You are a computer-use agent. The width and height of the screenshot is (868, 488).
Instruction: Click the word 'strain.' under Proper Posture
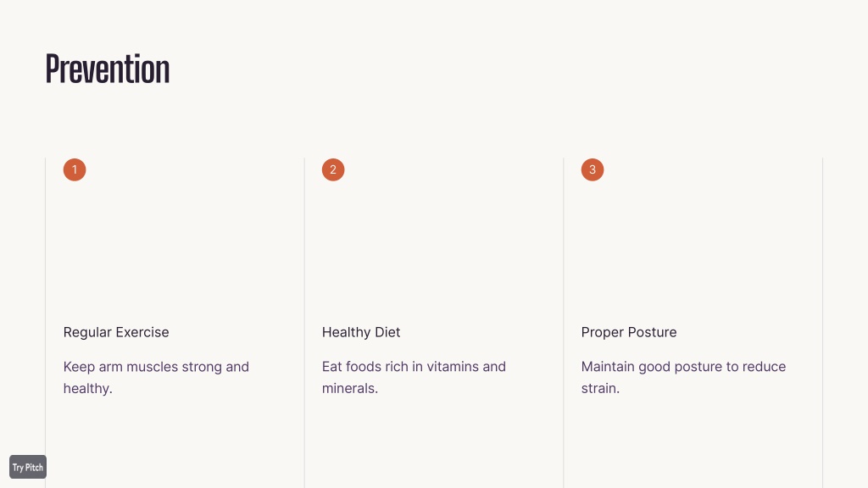(x=600, y=388)
